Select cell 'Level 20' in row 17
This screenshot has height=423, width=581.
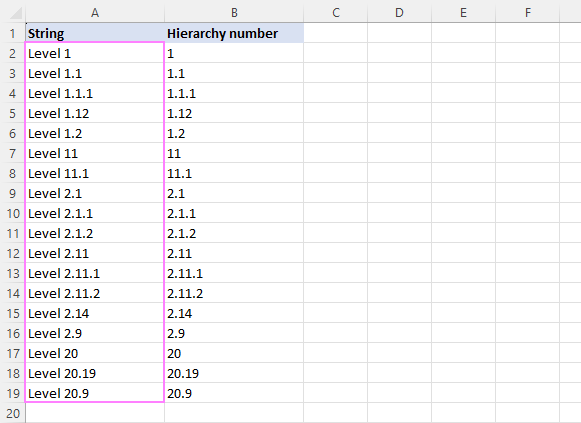[x=95, y=353]
